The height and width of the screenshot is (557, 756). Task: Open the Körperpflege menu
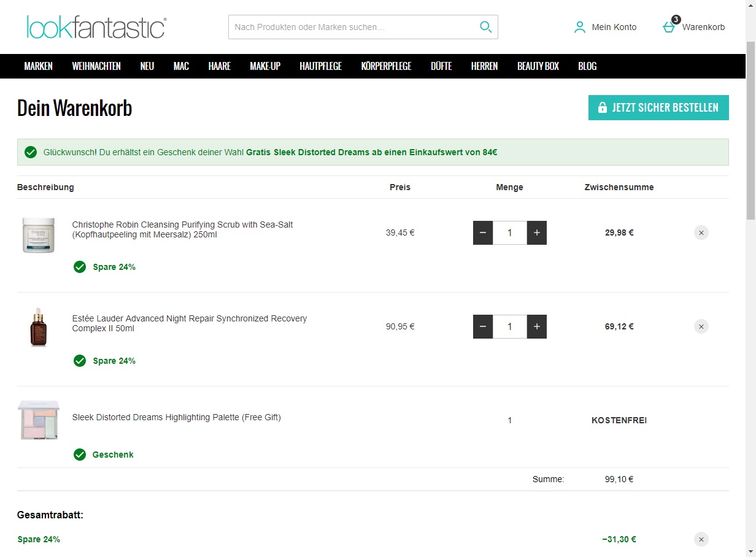(x=387, y=66)
